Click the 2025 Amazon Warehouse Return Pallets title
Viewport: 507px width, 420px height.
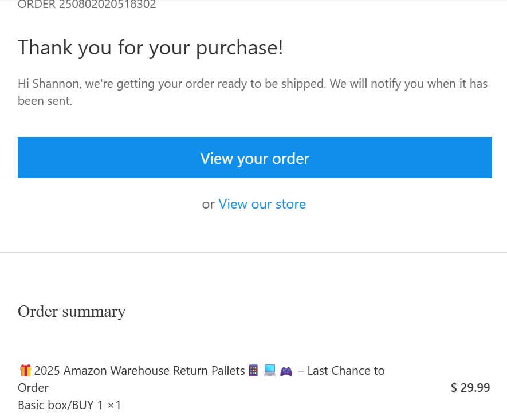pyautogui.click(x=139, y=371)
